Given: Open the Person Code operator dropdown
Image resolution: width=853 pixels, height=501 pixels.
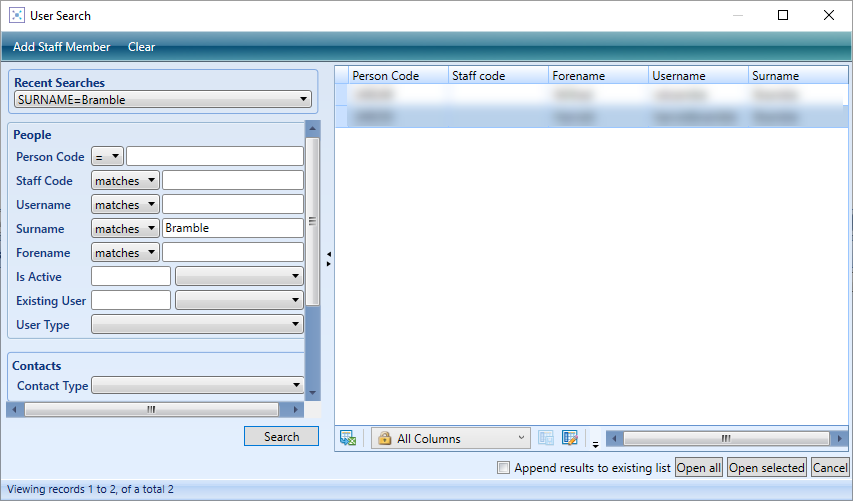Looking at the screenshot, I should click(x=107, y=157).
